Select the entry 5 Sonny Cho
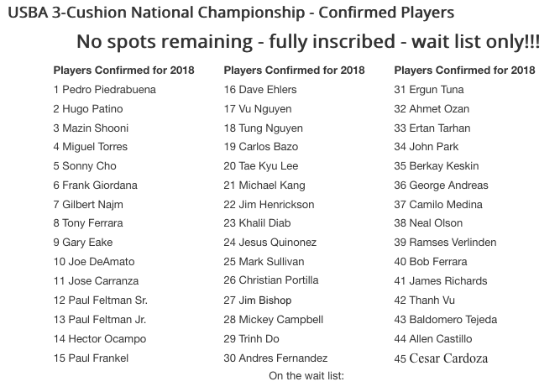 click(85, 166)
